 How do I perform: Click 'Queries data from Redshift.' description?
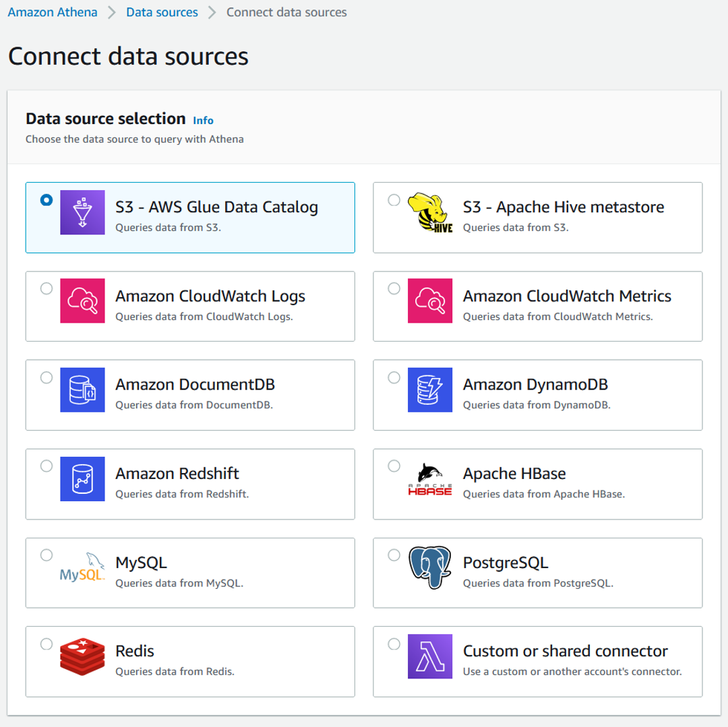(182, 494)
